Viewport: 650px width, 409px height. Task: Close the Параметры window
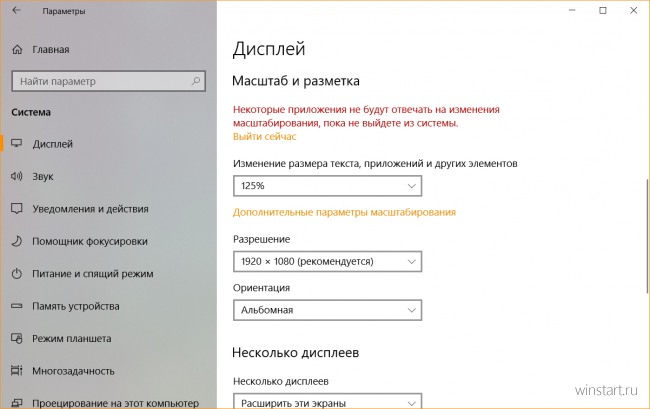coord(634,10)
